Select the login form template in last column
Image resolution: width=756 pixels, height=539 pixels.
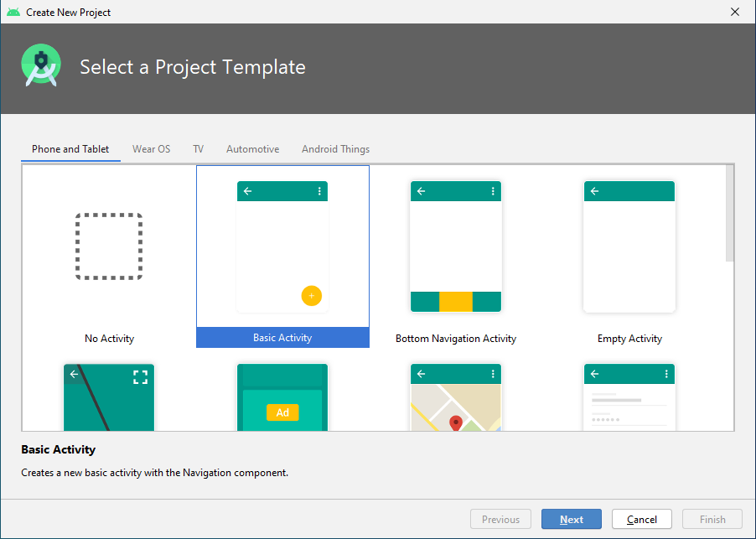click(x=629, y=396)
